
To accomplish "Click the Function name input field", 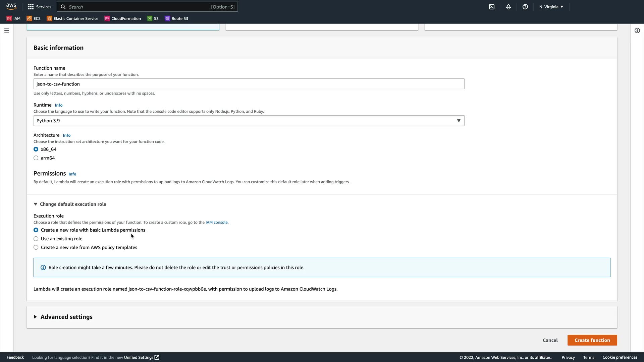I will [x=249, y=84].
